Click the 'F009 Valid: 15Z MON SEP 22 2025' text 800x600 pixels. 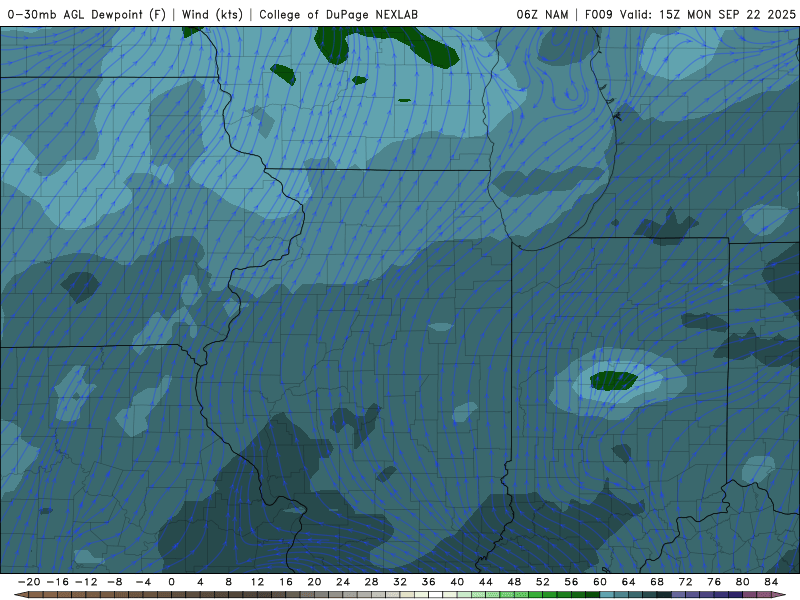pyautogui.click(x=690, y=14)
